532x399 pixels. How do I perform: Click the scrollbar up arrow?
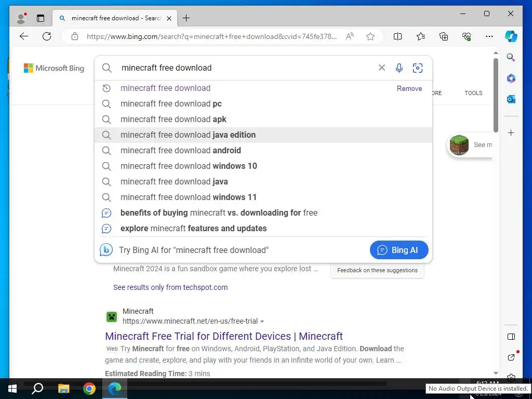coord(496,53)
